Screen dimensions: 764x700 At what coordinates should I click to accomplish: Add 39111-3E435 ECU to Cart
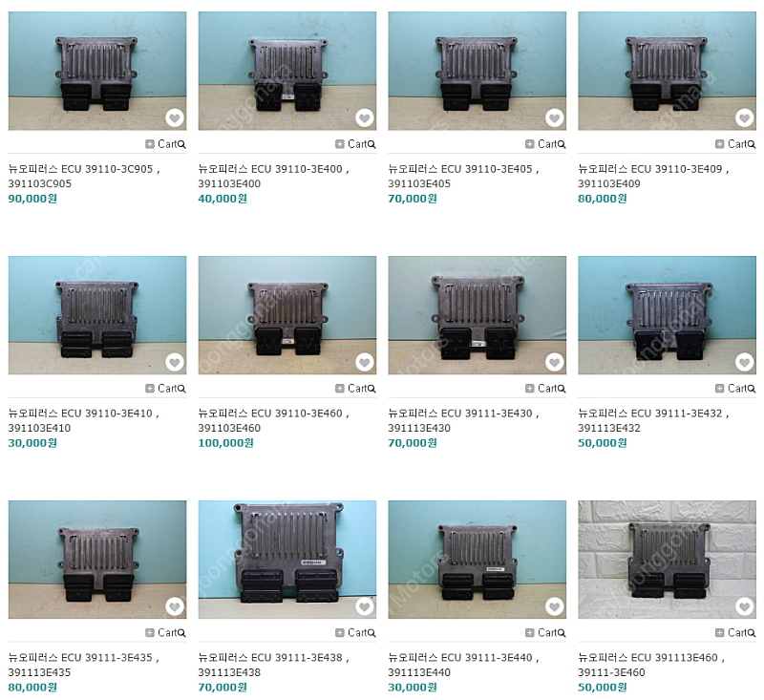(x=161, y=633)
